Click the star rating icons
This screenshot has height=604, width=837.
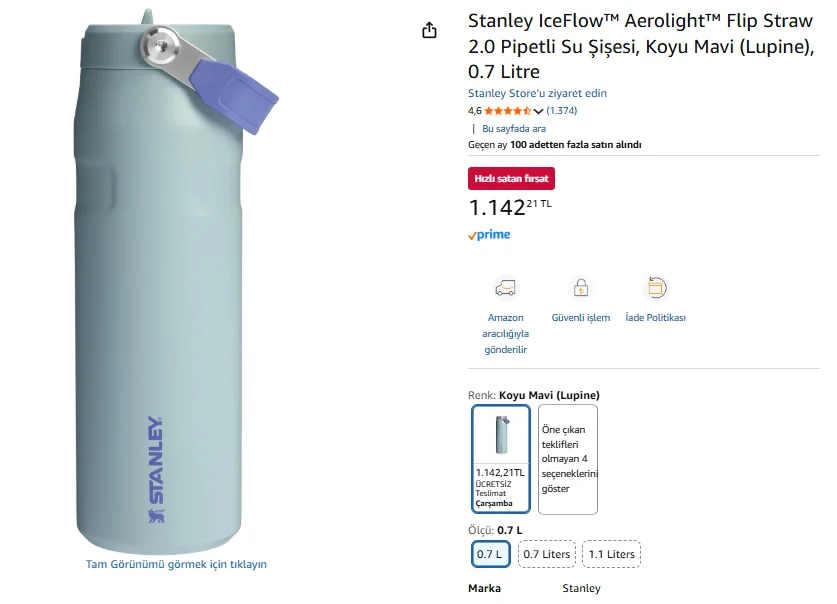pyautogui.click(x=507, y=111)
